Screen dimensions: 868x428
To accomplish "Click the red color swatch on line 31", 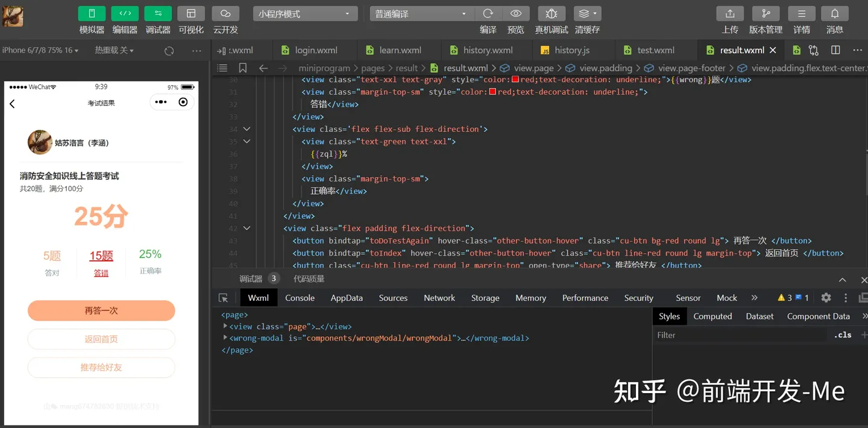I will [x=492, y=92].
